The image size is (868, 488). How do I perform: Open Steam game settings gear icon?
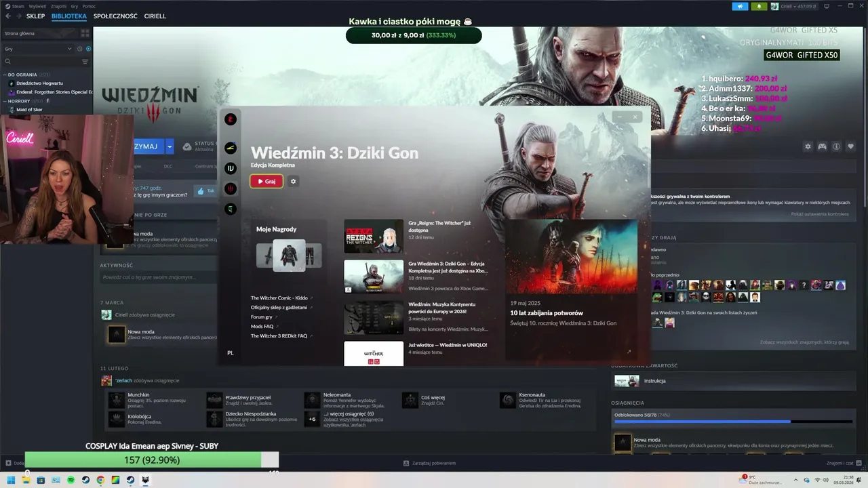click(808, 146)
